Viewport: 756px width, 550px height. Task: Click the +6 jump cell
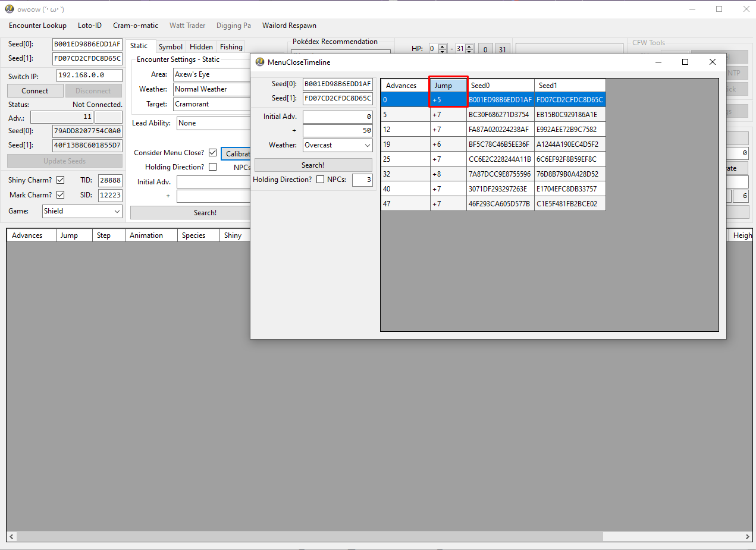coord(448,144)
